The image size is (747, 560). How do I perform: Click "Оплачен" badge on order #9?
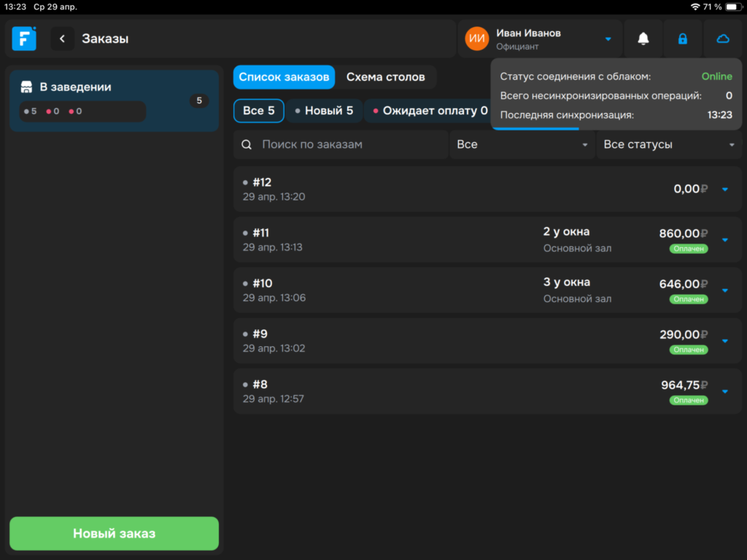coord(689,349)
